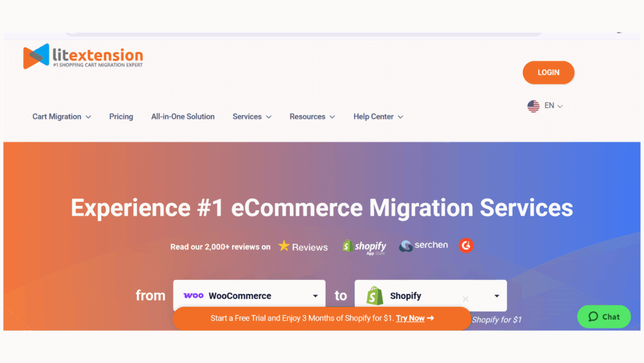Click the US flag language icon
644x363 pixels.
pos(533,106)
